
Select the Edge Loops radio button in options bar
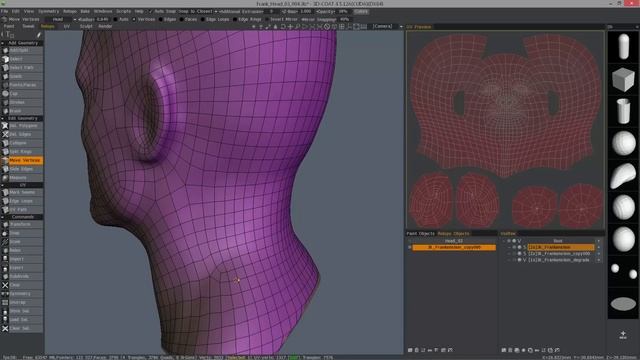pos(203,19)
